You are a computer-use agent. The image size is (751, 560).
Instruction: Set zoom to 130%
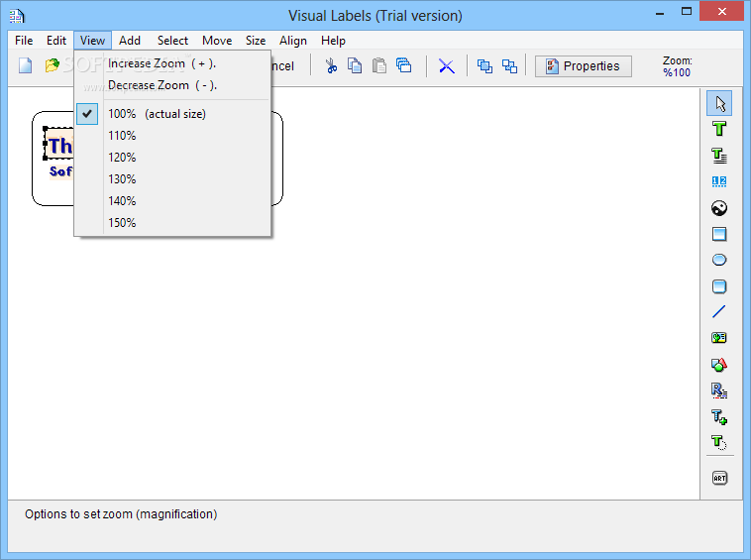[x=172, y=179]
